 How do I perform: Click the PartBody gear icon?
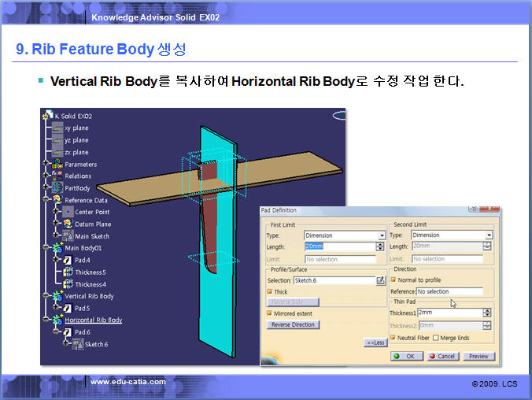click(57, 188)
